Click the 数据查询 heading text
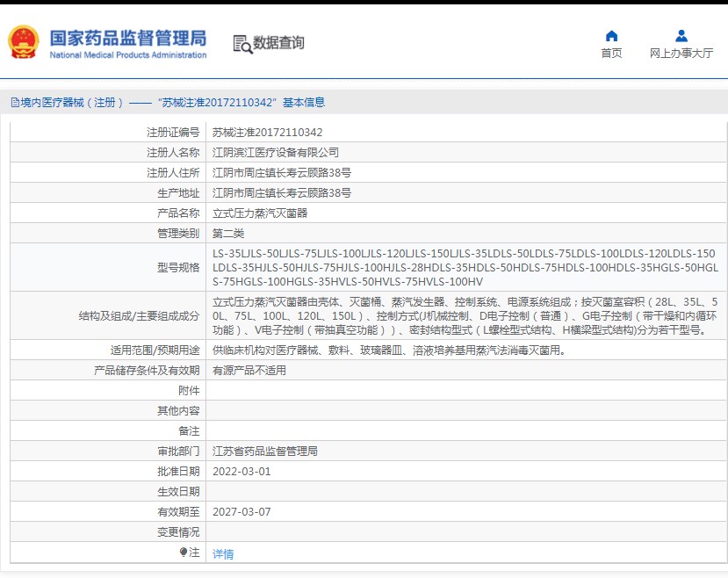728x578 pixels. 278,43
